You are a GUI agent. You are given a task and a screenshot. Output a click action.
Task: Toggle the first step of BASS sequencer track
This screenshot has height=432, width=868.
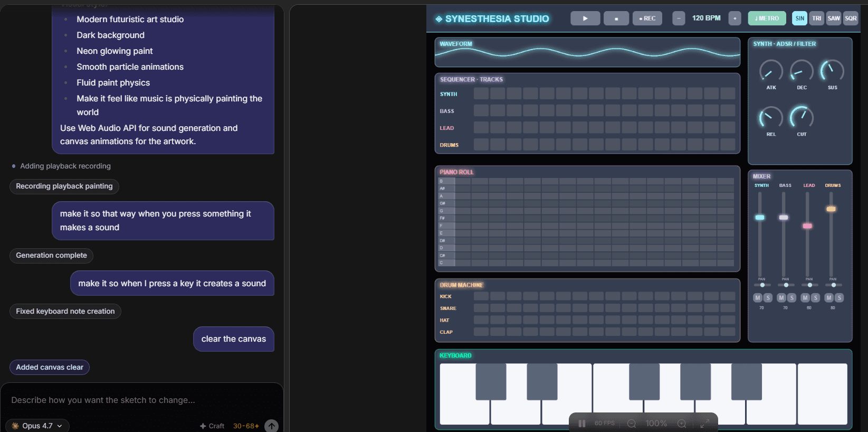pyautogui.click(x=481, y=110)
